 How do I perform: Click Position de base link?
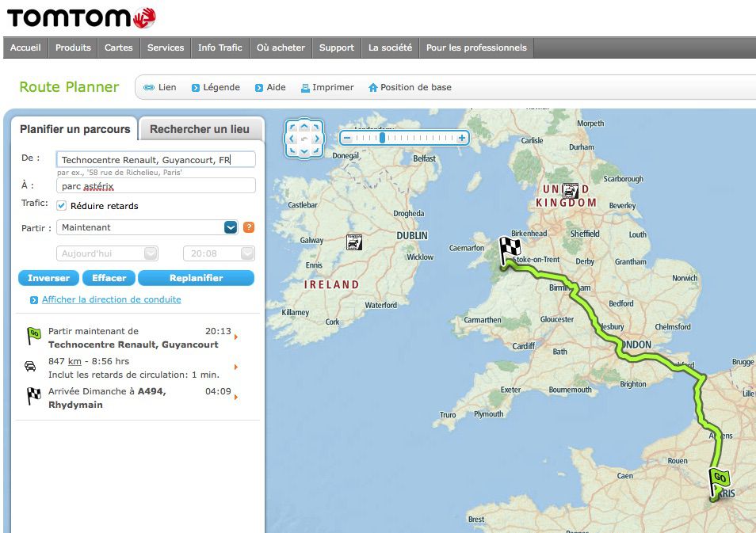click(x=415, y=87)
